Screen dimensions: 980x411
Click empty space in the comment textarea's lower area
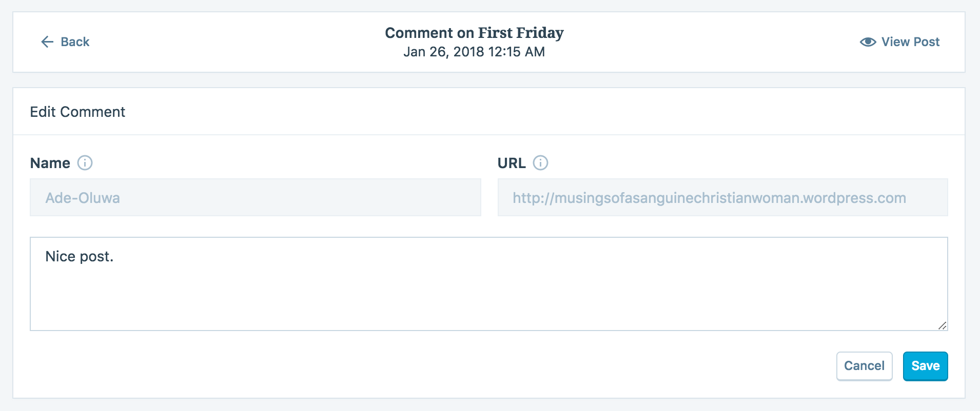pyautogui.click(x=488, y=302)
